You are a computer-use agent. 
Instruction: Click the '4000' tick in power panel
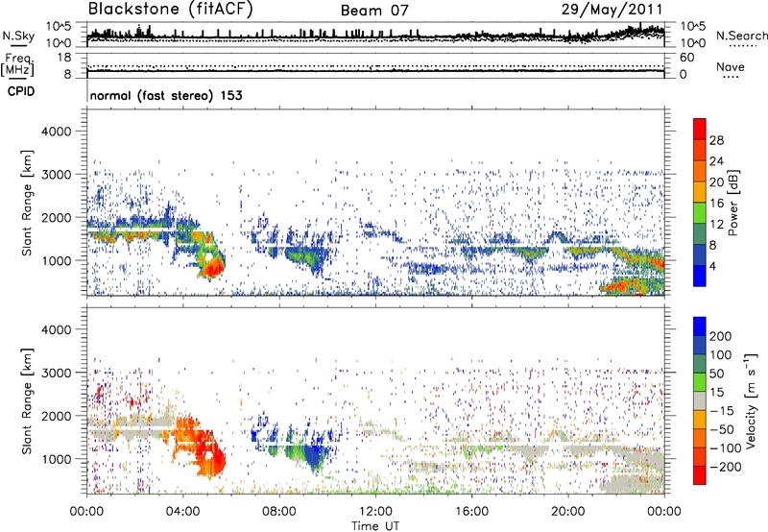click(x=56, y=132)
